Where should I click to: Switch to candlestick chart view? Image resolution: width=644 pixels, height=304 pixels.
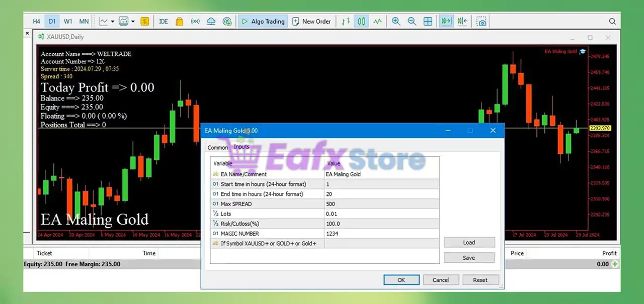tap(361, 22)
